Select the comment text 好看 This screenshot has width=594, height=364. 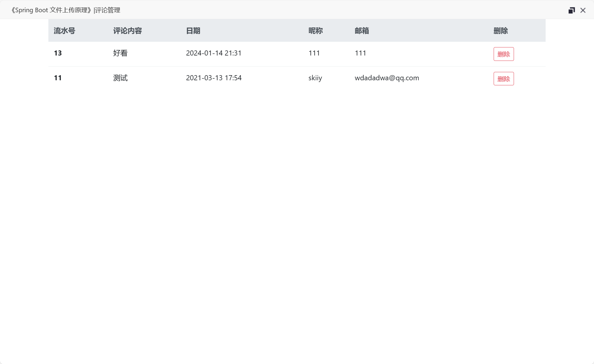(120, 53)
